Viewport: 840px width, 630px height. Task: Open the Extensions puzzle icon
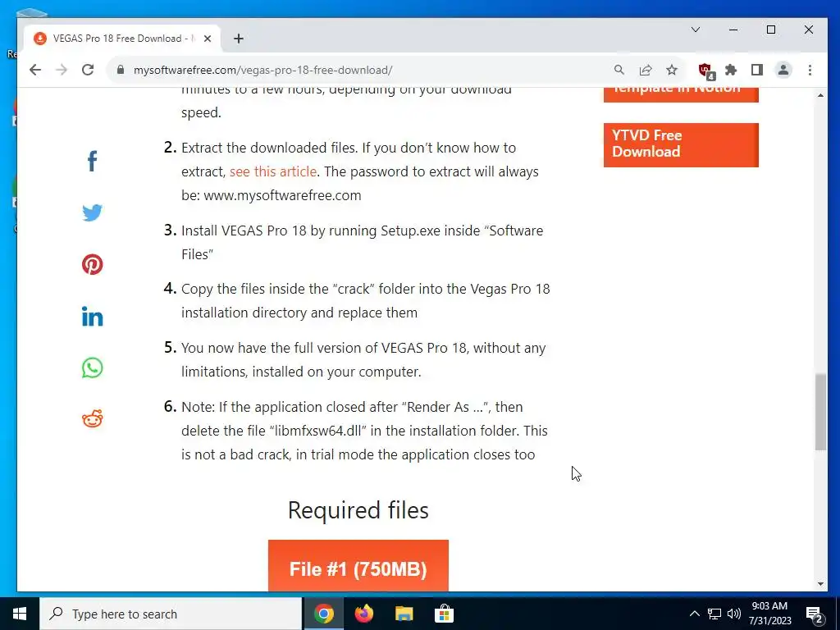coord(731,70)
